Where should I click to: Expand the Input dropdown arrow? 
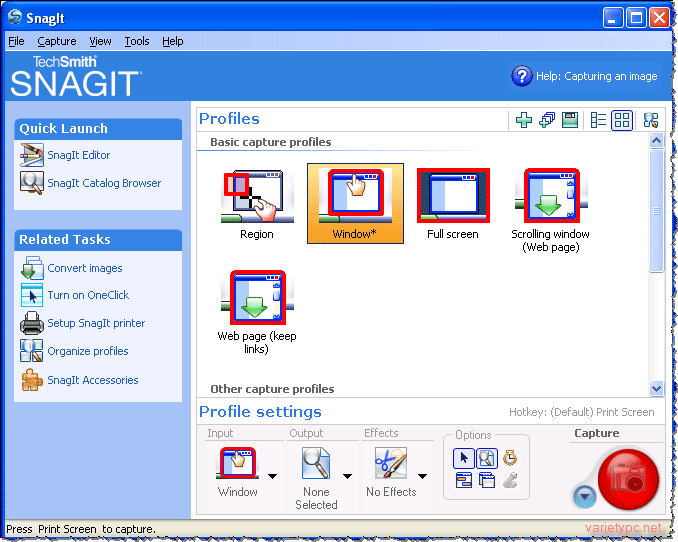point(272,476)
